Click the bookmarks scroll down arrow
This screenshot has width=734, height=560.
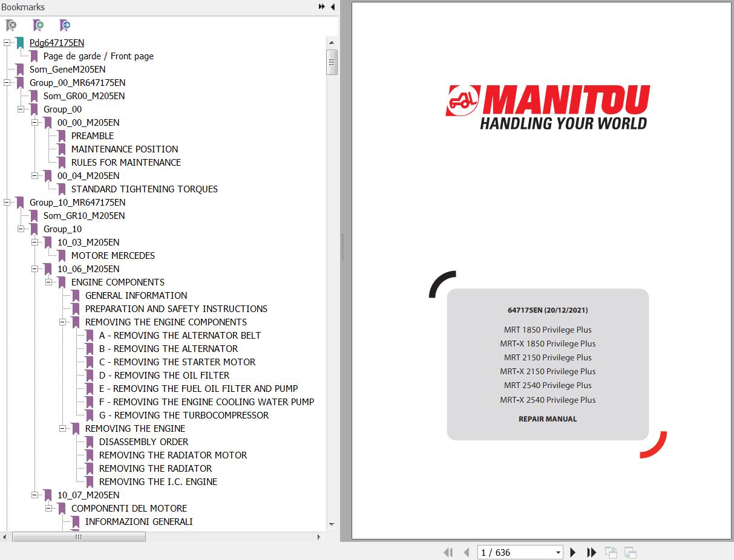point(332,524)
